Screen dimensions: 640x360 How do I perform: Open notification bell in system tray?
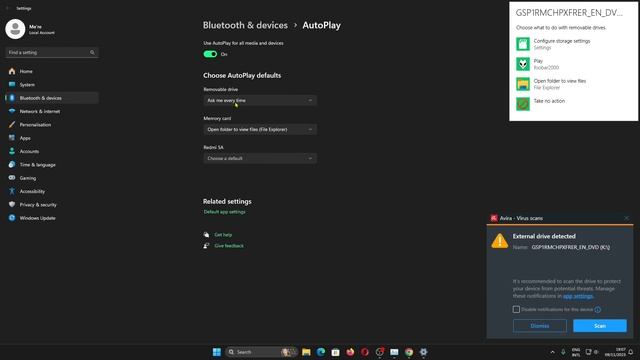tap(631, 352)
